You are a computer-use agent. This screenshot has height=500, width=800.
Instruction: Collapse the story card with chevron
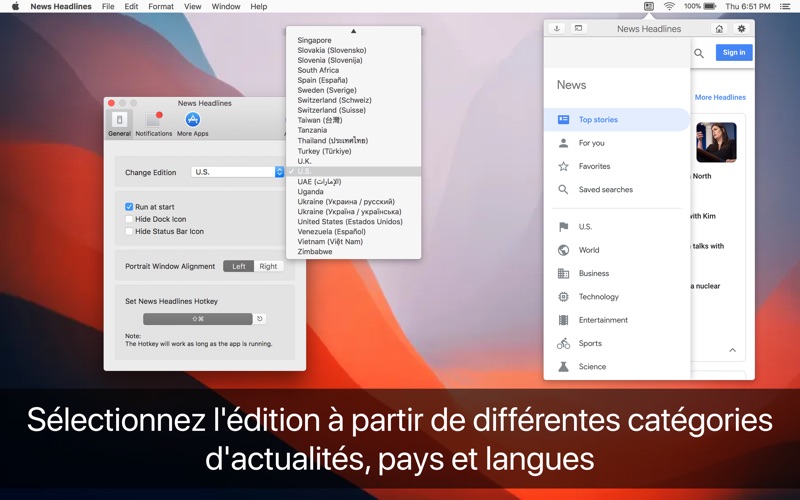[732, 350]
